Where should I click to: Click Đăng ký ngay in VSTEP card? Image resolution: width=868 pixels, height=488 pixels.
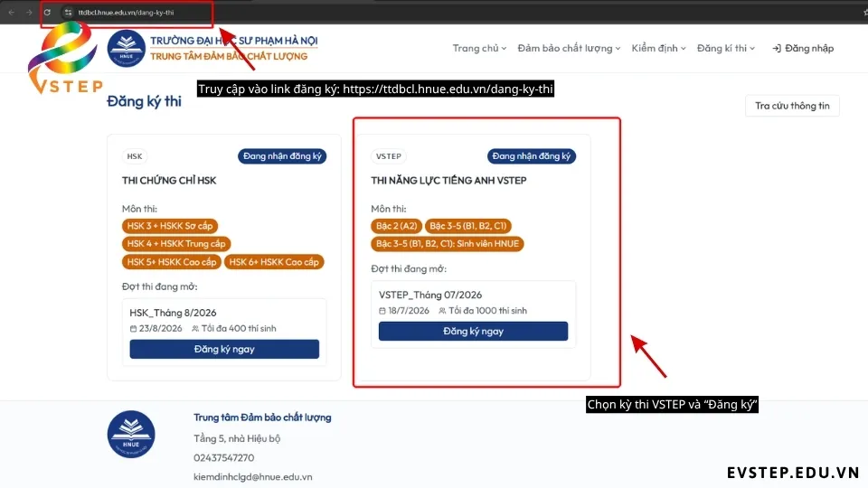(x=473, y=332)
